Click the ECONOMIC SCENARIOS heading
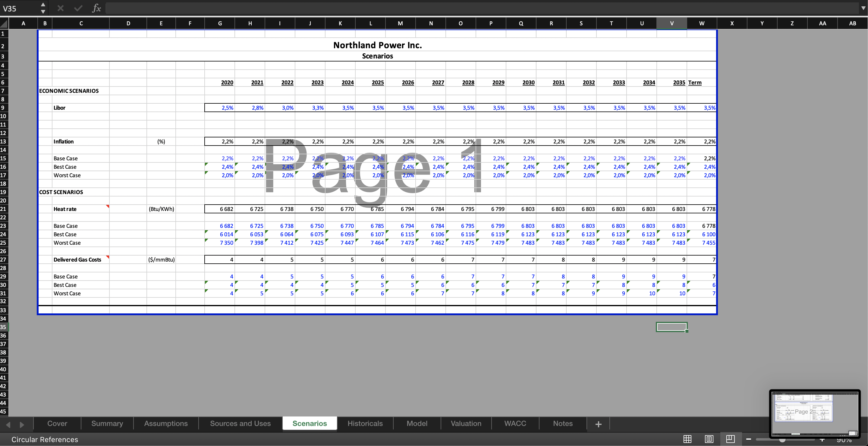Viewport: 868px width, 446px height. point(69,91)
